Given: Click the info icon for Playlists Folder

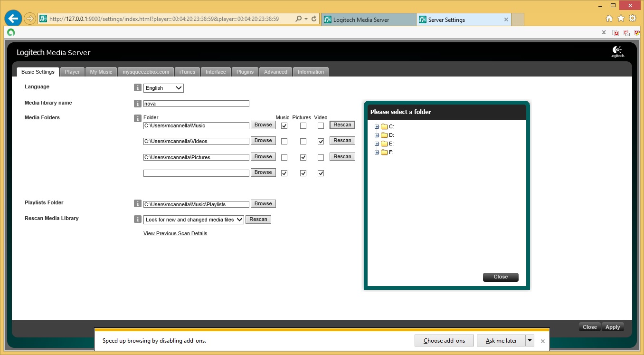Looking at the screenshot, I should tap(138, 204).
